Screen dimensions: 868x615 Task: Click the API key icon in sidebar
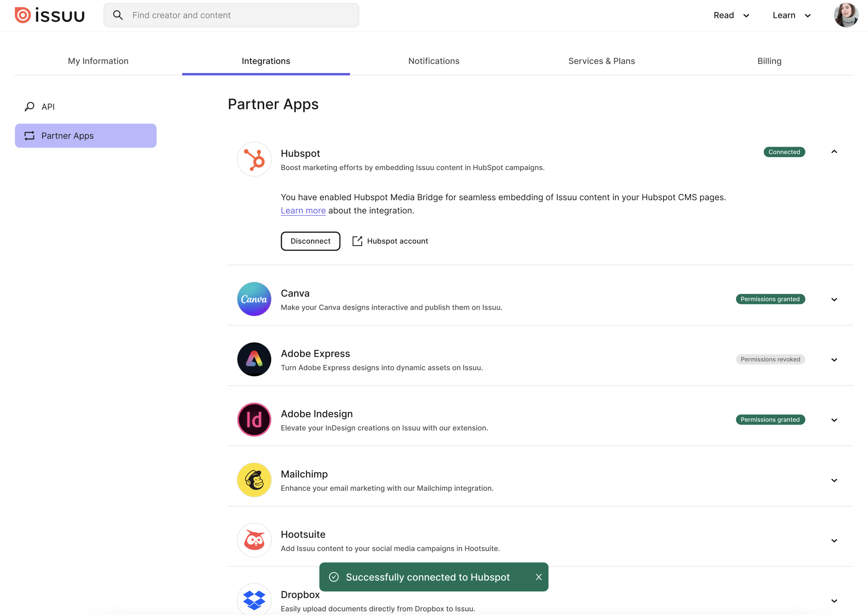click(29, 107)
